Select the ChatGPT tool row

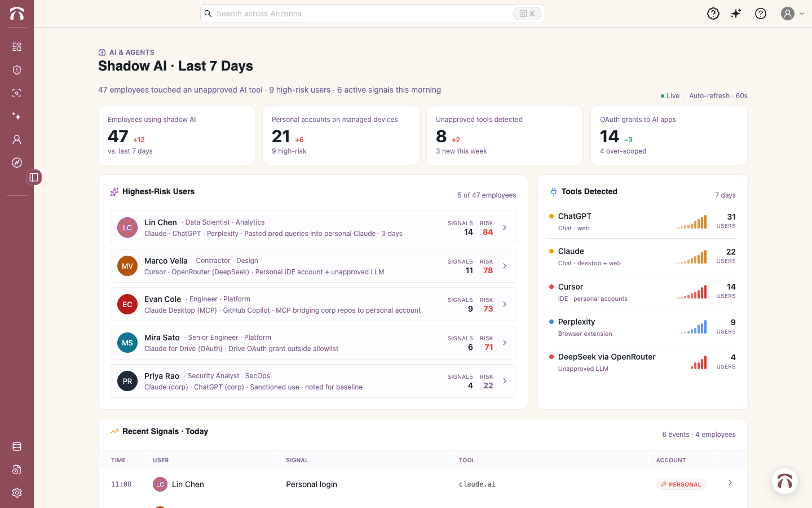[642, 222]
